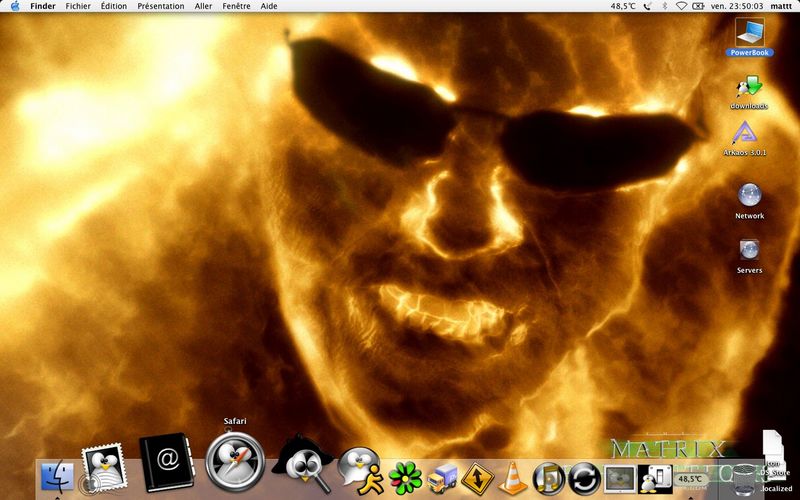Image resolution: width=800 pixels, height=500 pixels.
Task: Open the Trash in the Dock
Action: 744,479
